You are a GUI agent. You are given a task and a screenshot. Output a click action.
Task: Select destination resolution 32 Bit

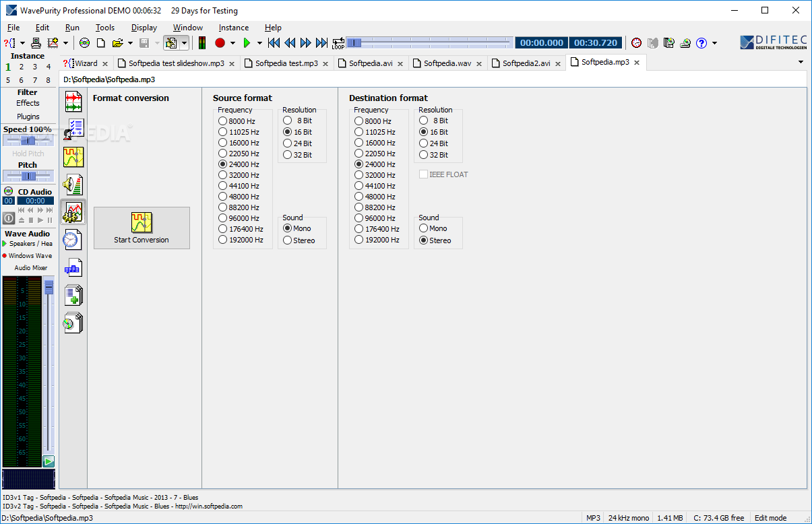(434, 155)
